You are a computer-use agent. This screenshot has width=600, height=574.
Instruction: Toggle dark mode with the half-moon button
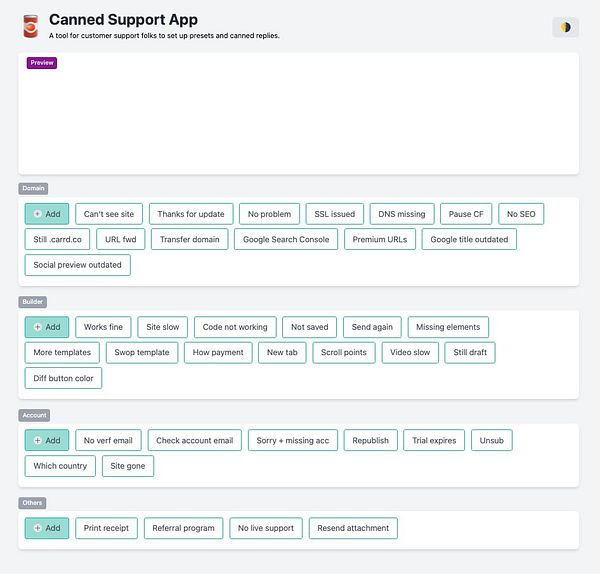tap(565, 27)
